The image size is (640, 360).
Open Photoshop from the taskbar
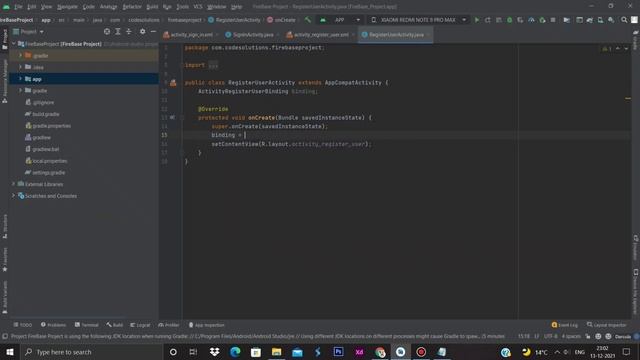(338, 352)
